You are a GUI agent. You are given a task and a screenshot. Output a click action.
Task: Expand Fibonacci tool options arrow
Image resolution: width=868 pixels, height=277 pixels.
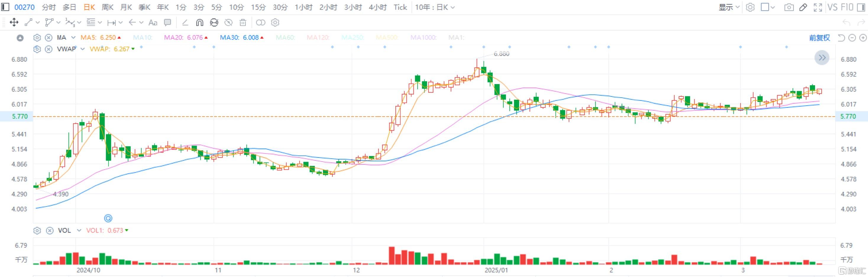pos(100,22)
